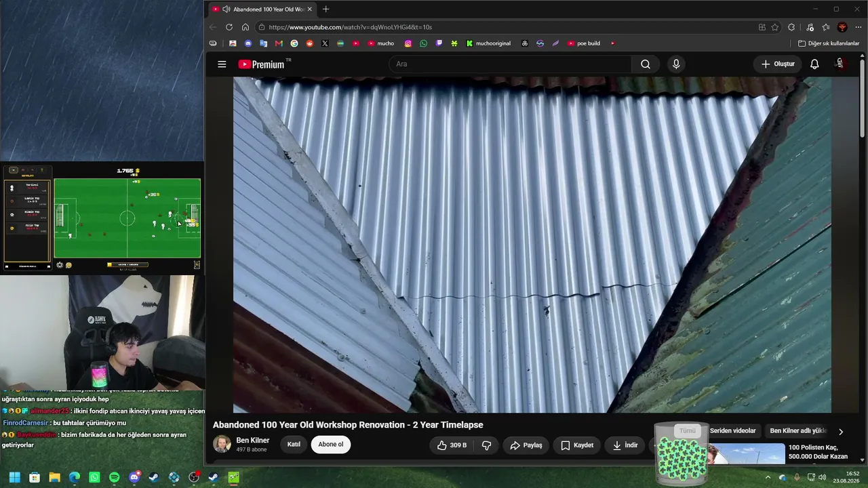Open WhatsApp from the taskbar
The image size is (868, 488).
[x=94, y=477]
